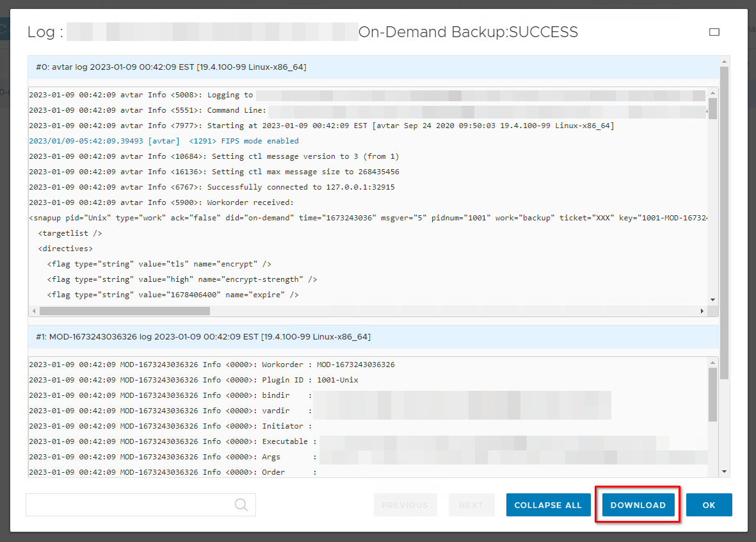Expand the dialog using the maximize square icon

pos(714,31)
